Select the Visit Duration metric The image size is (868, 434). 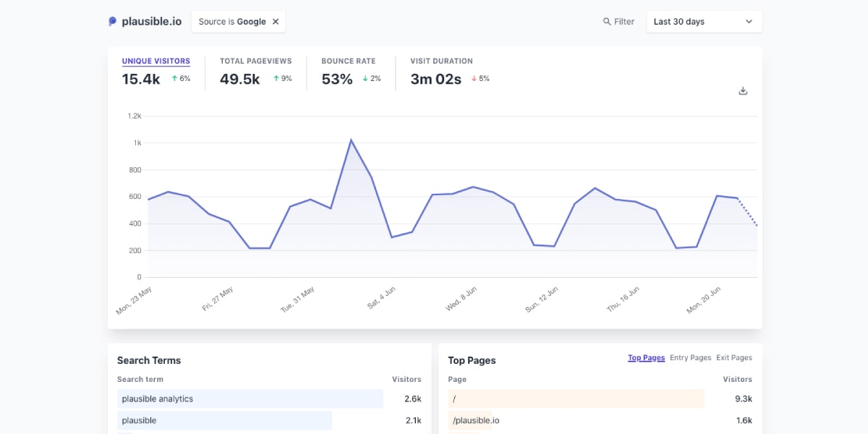tap(441, 61)
